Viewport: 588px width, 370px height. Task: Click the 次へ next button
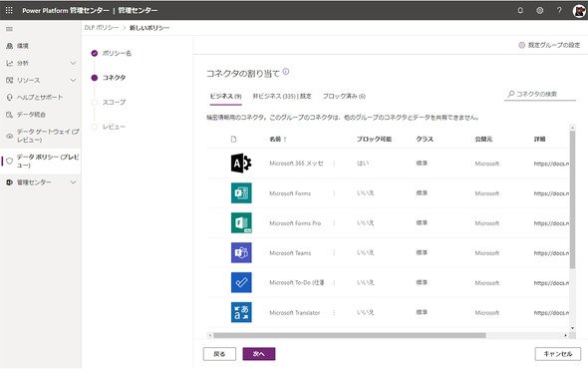259,354
